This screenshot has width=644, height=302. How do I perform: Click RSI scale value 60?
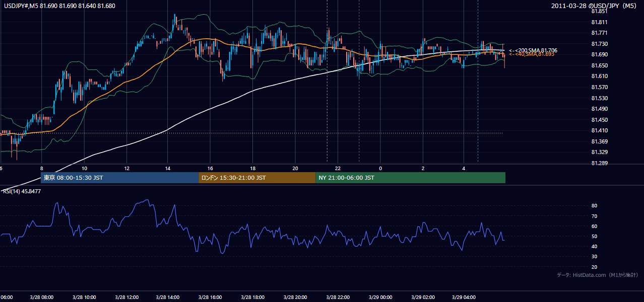(x=595, y=226)
